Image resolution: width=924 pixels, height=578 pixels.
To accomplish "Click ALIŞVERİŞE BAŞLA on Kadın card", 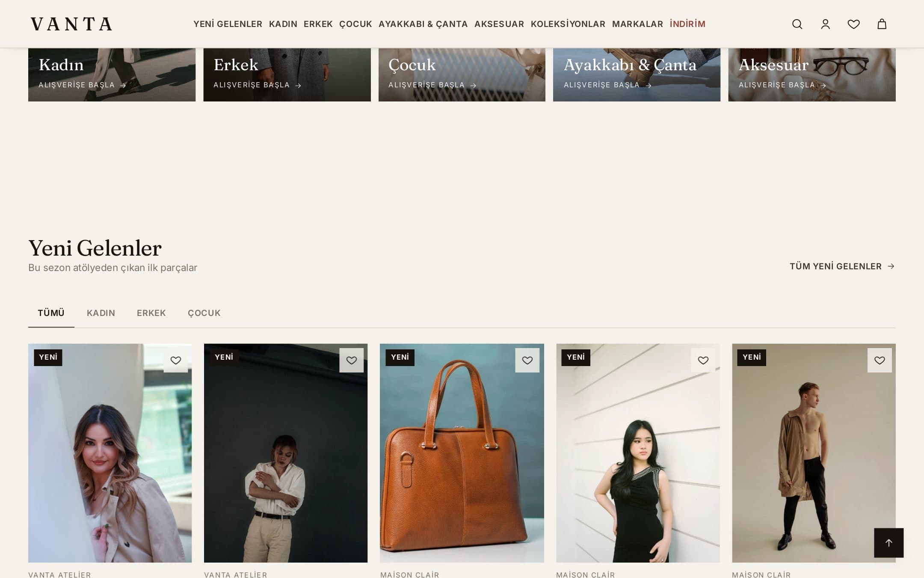I will (x=82, y=85).
